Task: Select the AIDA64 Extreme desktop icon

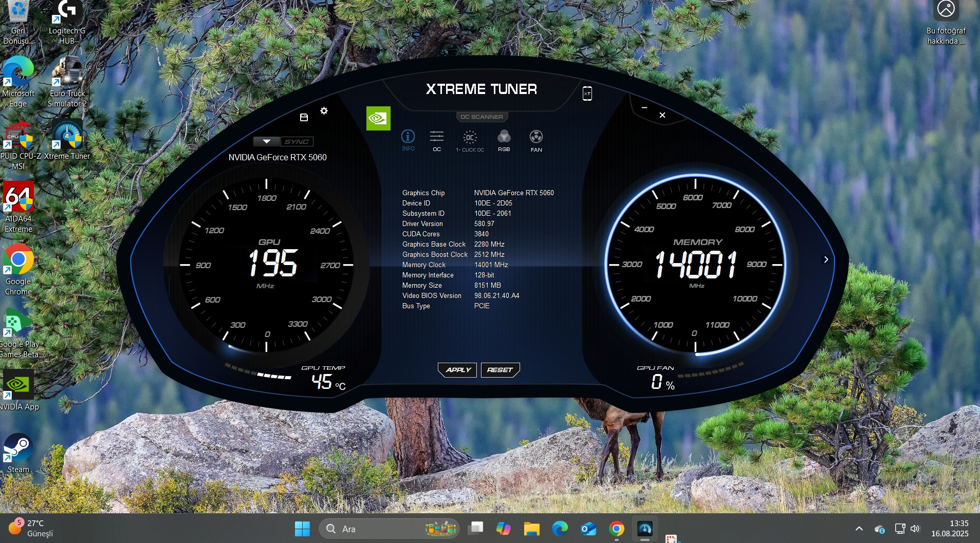Action: (19, 208)
